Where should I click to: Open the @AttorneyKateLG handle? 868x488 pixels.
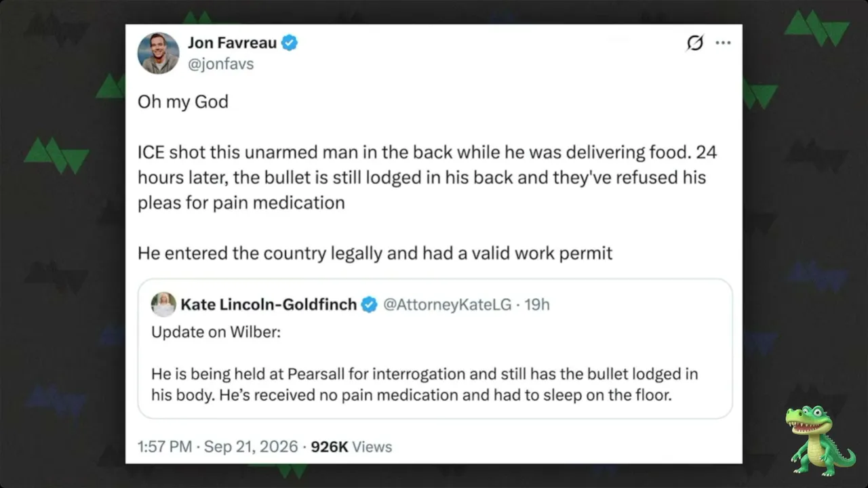[448, 304]
